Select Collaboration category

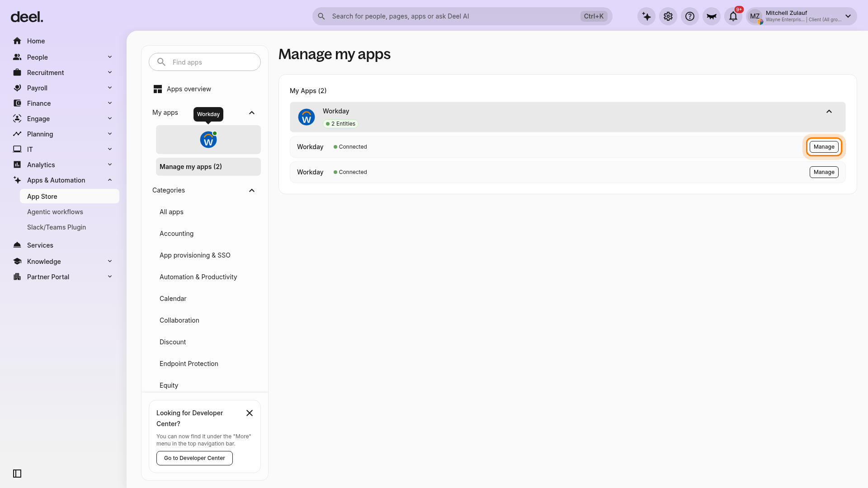click(x=179, y=320)
